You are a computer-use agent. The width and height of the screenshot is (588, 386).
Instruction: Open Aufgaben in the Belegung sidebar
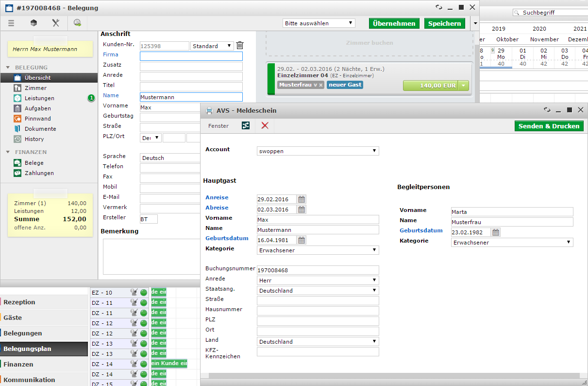click(37, 108)
